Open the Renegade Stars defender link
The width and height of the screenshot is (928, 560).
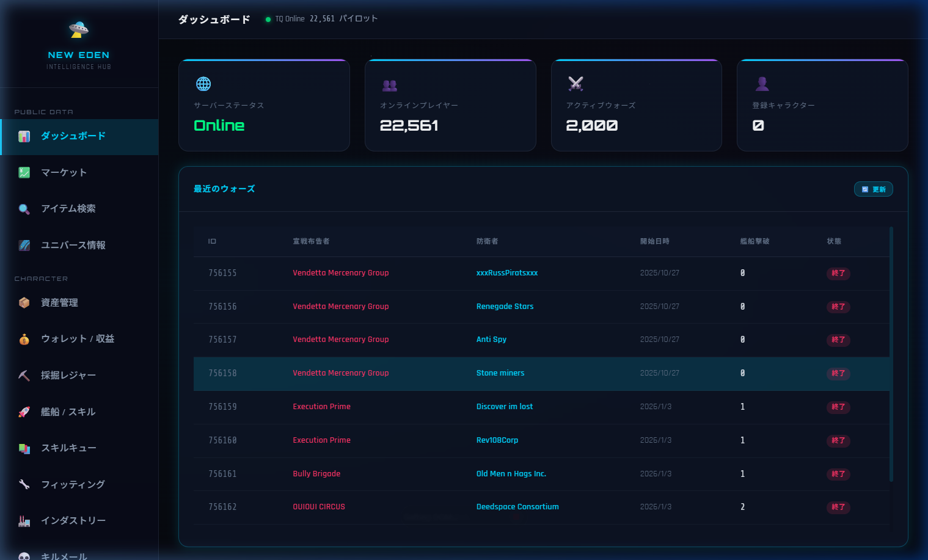(x=505, y=307)
